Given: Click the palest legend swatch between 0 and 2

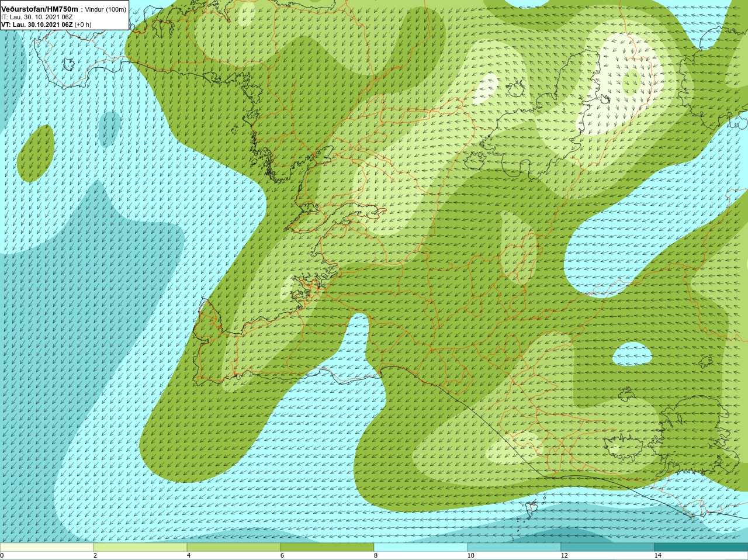Looking at the screenshot, I should [47, 547].
